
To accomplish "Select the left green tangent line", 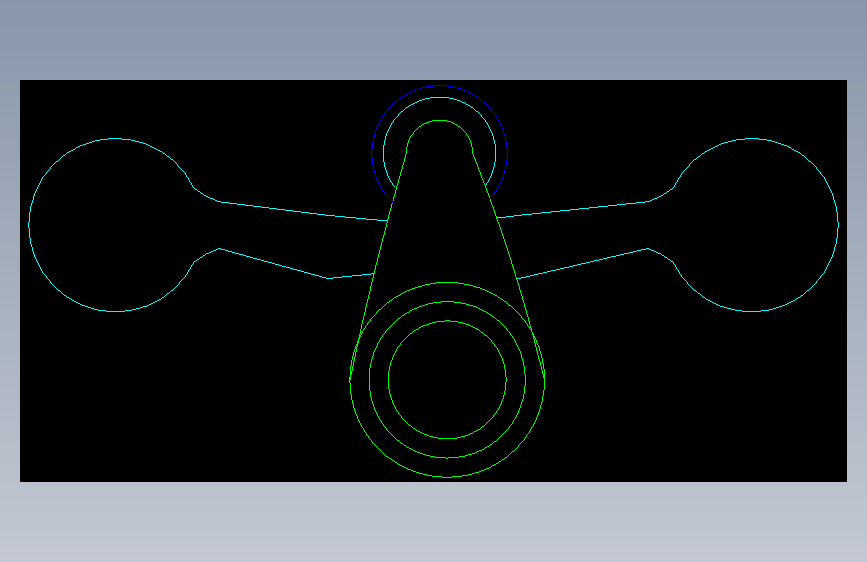I will click(378, 266).
